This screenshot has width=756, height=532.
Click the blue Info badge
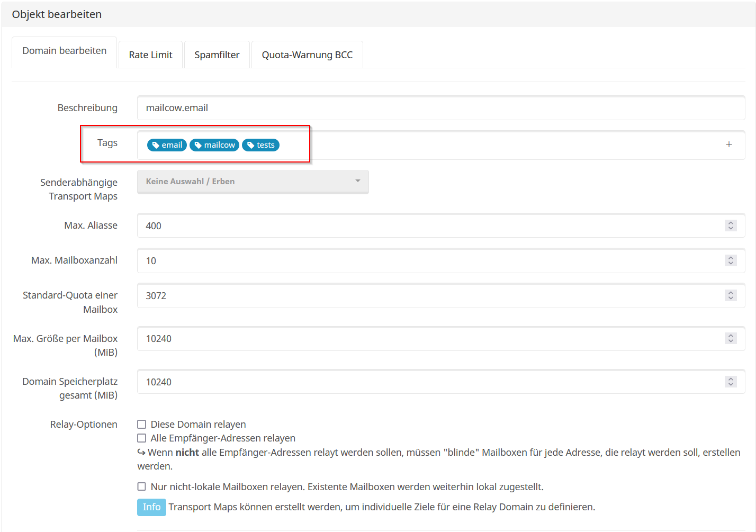point(151,507)
